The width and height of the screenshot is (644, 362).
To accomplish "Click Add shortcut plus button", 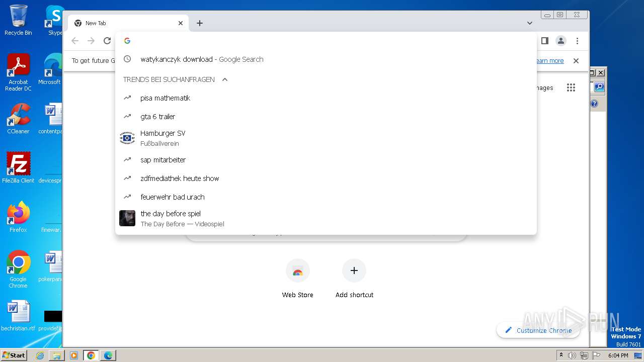I will click(354, 271).
